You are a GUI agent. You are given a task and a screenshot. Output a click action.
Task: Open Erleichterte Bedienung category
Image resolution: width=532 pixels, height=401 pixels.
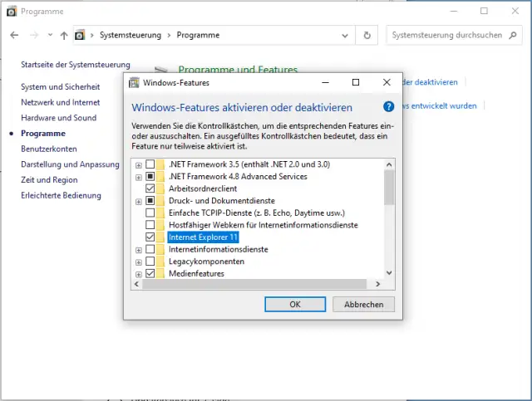click(61, 195)
